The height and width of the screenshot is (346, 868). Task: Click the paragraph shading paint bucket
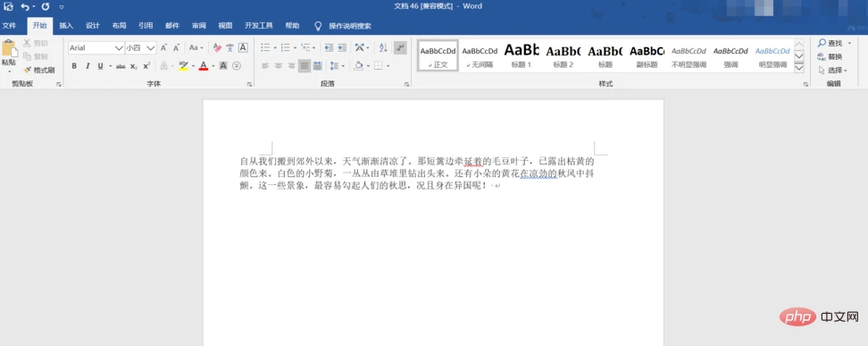click(x=358, y=66)
